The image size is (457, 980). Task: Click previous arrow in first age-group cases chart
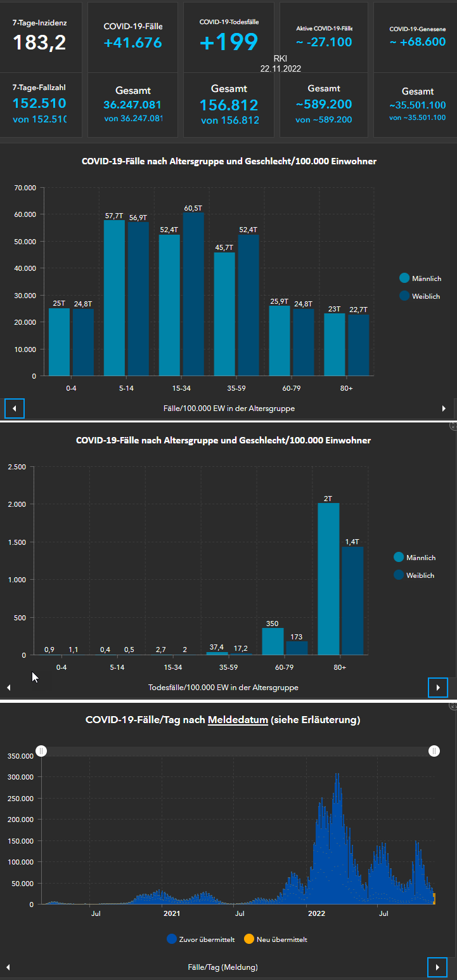15,408
